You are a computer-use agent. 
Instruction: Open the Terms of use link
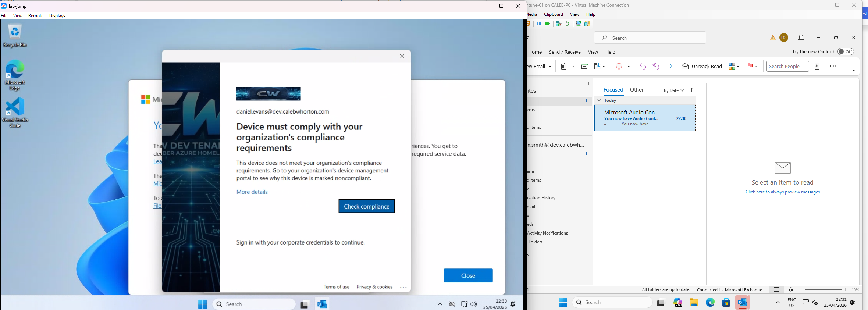337,287
